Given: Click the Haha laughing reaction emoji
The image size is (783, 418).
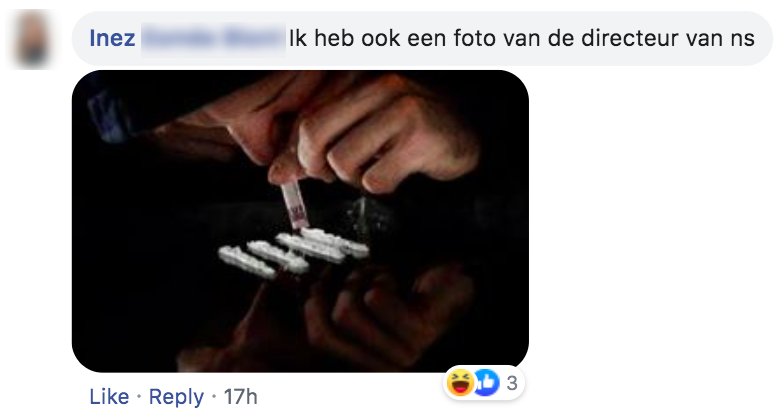Looking at the screenshot, I should tap(460, 383).
